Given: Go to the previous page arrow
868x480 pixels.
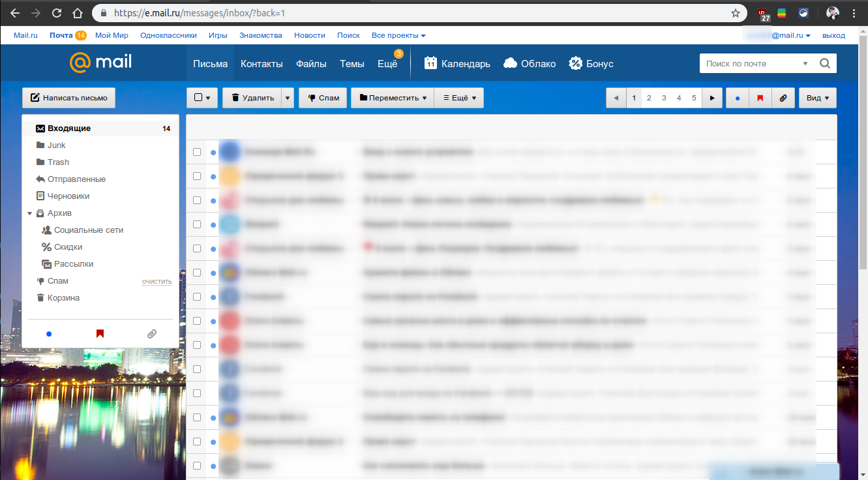Looking at the screenshot, I should (x=616, y=98).
